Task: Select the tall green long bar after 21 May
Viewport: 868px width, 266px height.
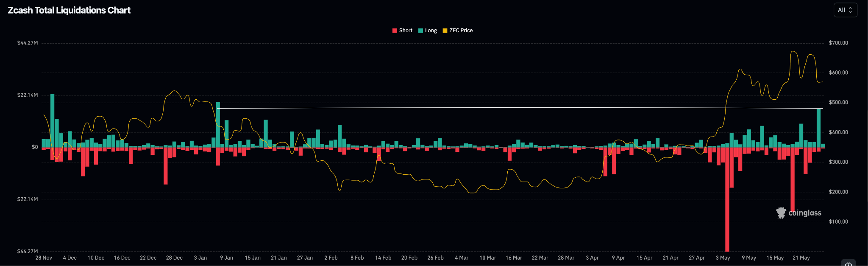Action: [x=819, y=128]
